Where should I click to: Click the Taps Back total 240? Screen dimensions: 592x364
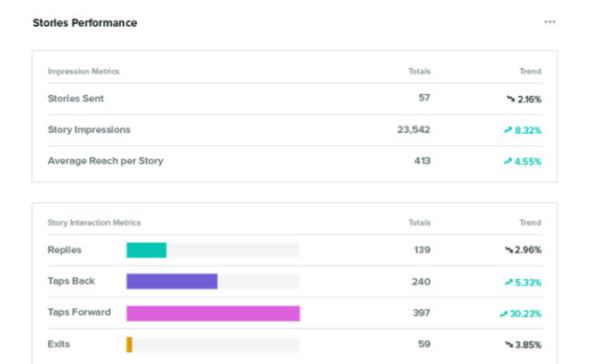point(421,282)
